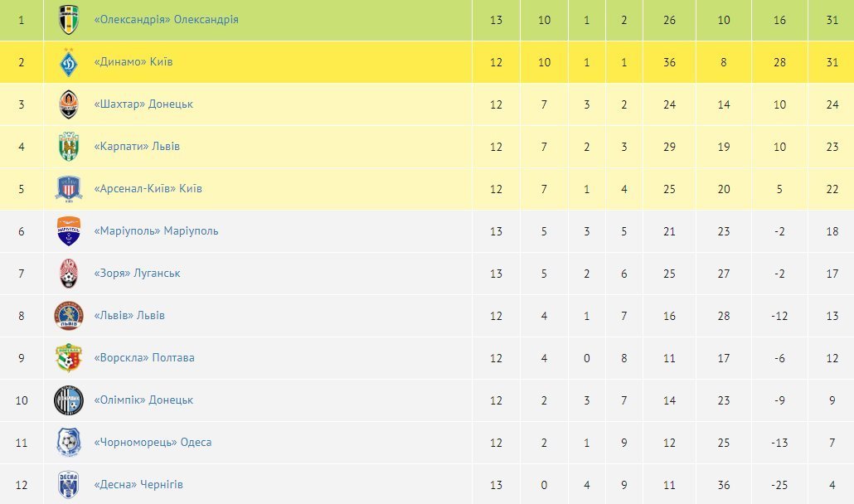Click the Zorya Luhansk club emblem
Viewport: 854px width, 504px height.
point(68,274)
